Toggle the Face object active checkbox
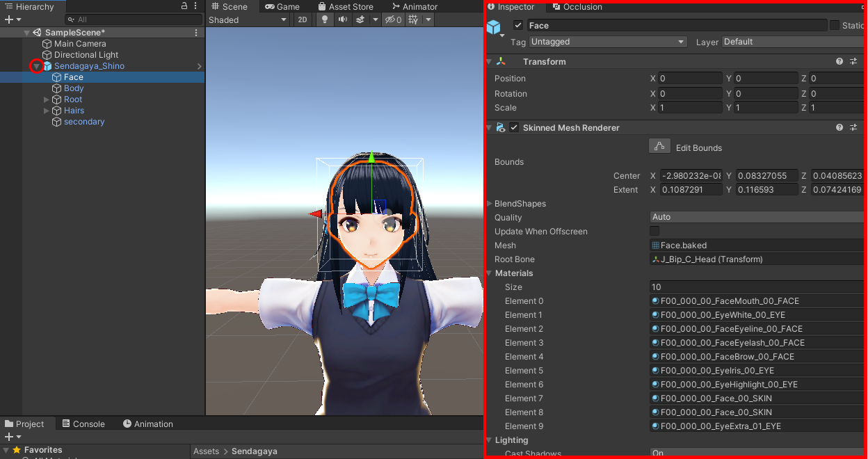The height and width of the screenshot is (459, 868). [x=517, y=25]
